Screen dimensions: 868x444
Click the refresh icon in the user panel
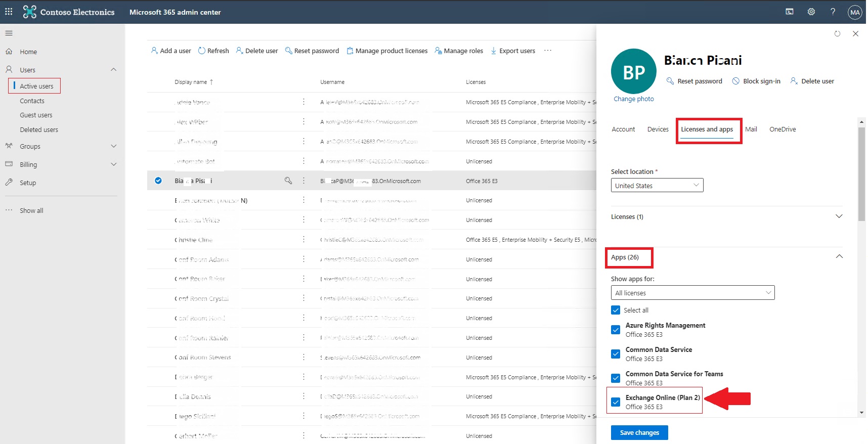pos(837,34)
